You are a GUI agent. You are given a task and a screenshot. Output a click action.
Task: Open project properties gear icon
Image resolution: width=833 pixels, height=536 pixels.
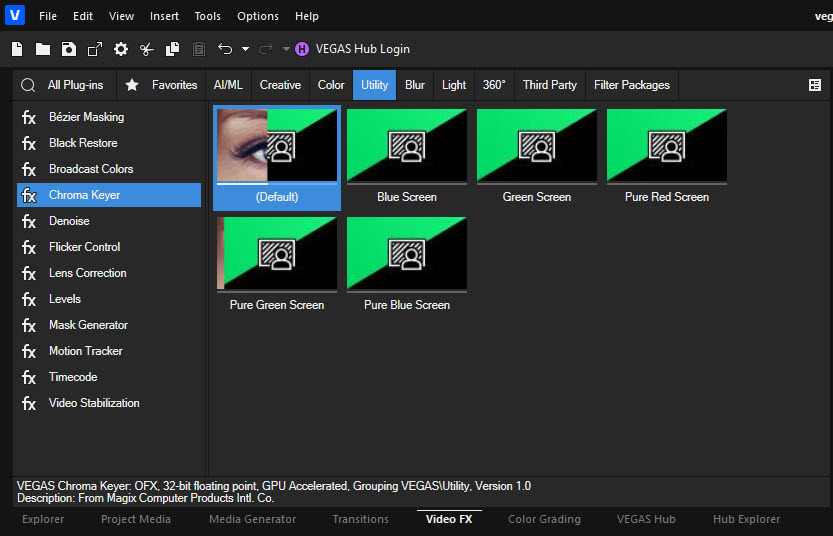coord(121,49)
